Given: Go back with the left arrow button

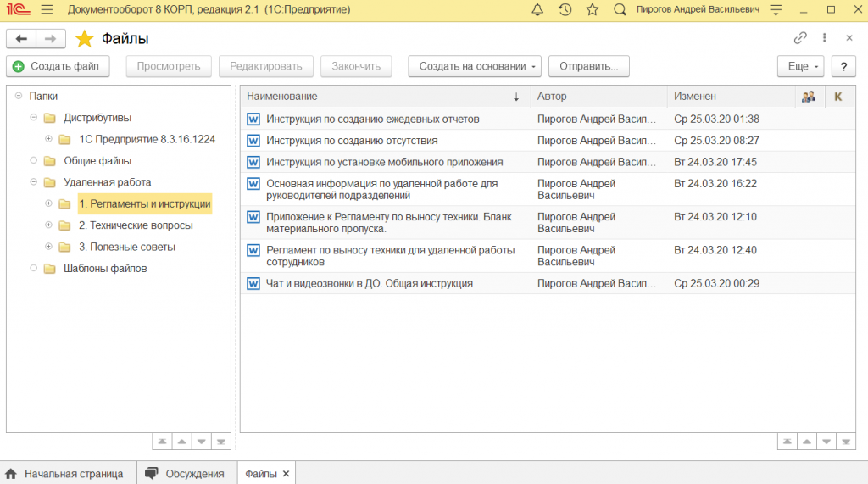Looking at the screenshot, I should 21,39.
